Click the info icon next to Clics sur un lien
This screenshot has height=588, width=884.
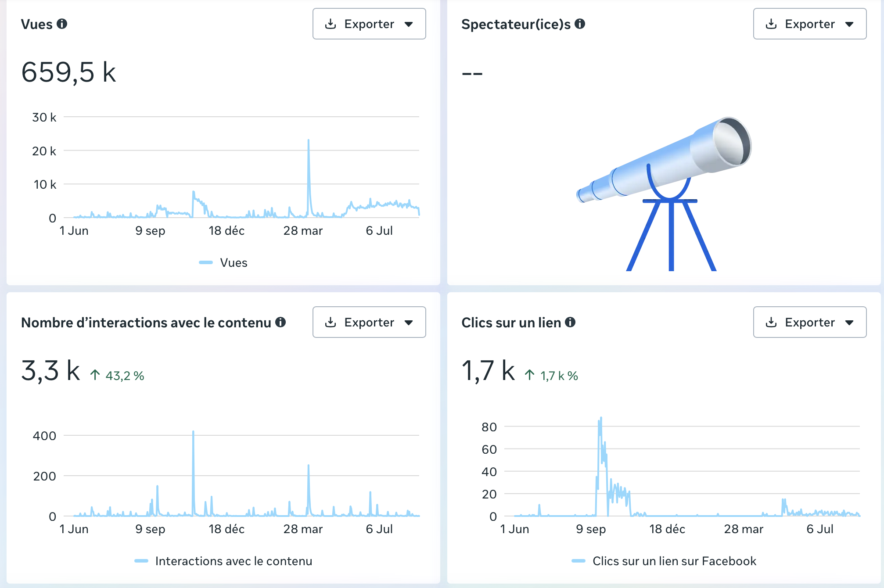point(570,322)
